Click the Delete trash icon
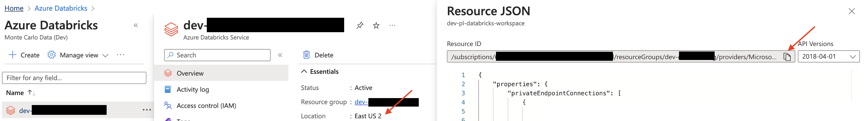 tap(306, 55)
